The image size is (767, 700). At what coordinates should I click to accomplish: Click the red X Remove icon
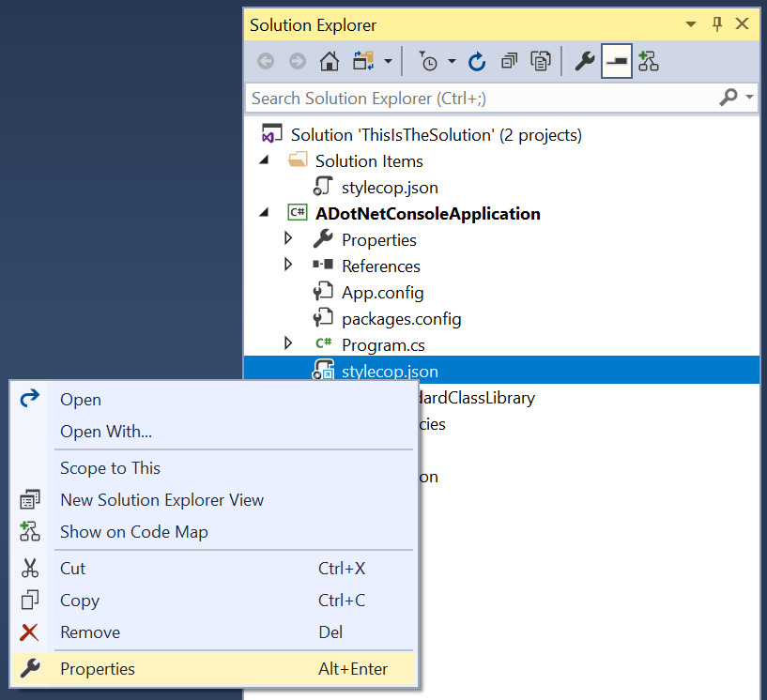point(29,632)
